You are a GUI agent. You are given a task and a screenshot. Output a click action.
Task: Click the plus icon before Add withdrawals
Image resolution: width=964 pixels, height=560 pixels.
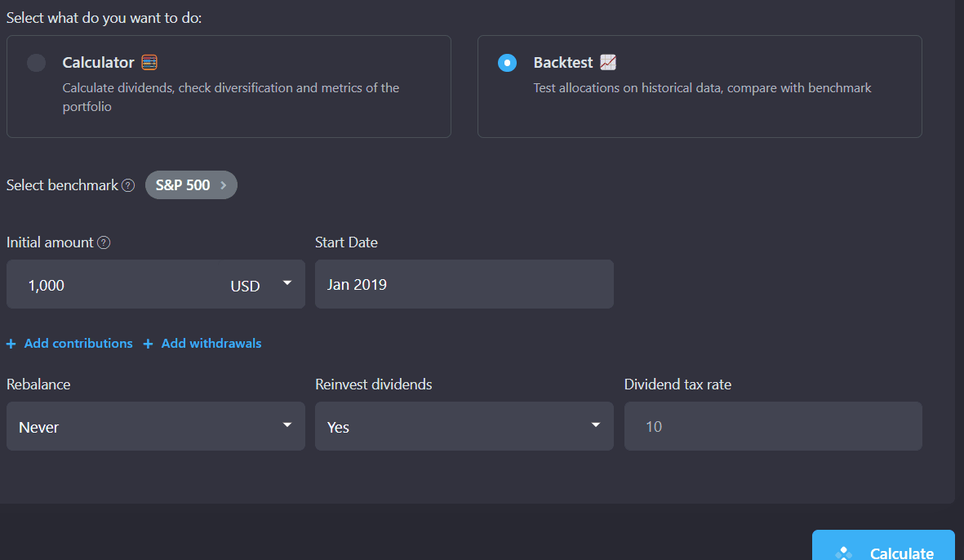pos(149,343)
